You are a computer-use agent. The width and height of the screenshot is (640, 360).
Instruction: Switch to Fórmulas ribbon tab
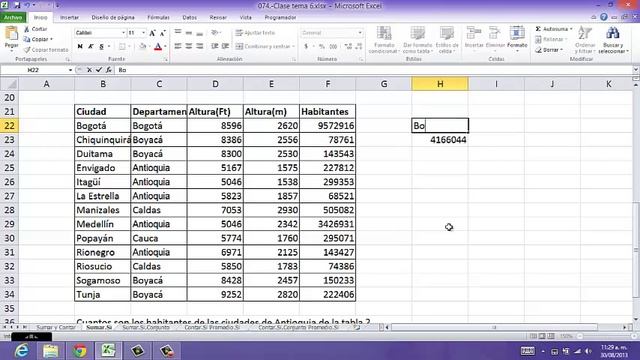pos(158,18)
